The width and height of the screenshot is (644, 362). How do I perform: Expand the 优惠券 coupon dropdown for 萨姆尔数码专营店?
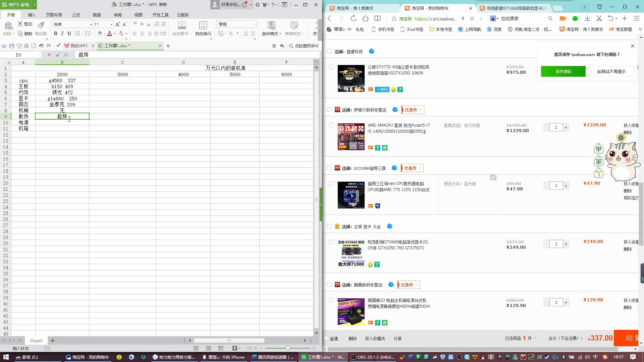click(x=413, y=110)
